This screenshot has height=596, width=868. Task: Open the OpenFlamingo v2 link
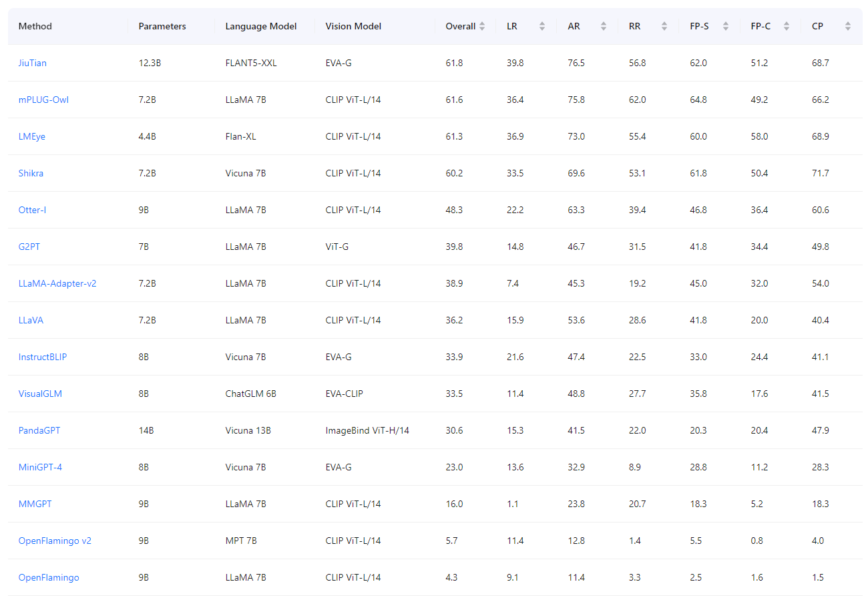[x=55, y=541]
